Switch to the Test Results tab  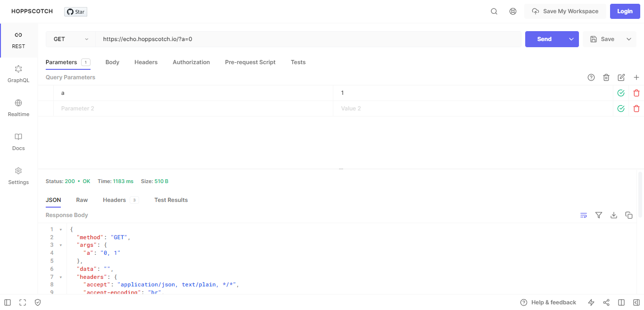click(171, 200)
